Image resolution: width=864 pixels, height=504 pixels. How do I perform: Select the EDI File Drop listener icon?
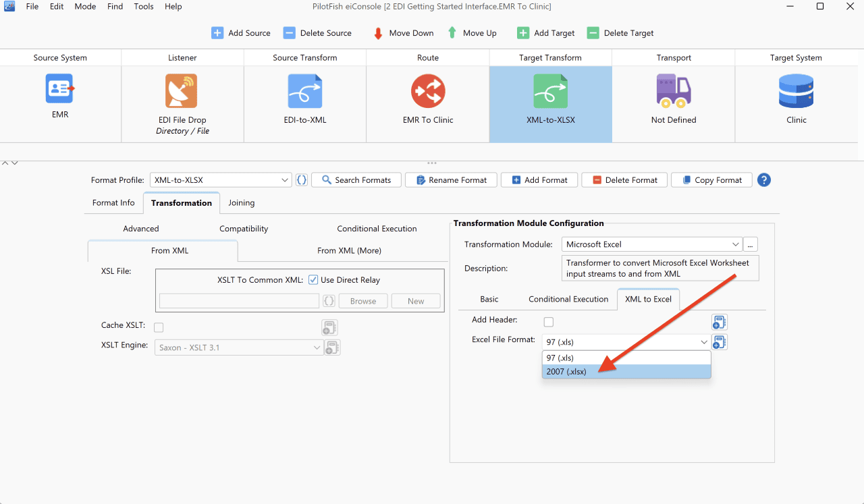pos(181,91)
